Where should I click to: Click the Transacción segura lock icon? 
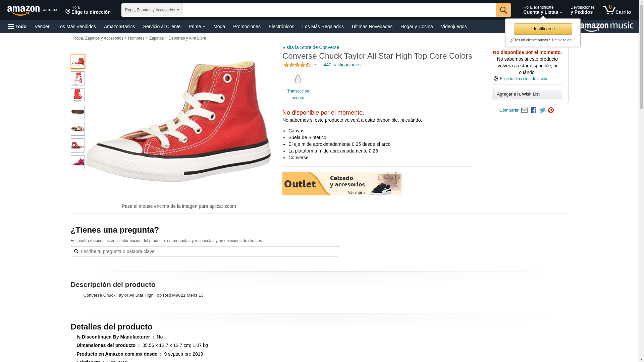click(298, 79)
